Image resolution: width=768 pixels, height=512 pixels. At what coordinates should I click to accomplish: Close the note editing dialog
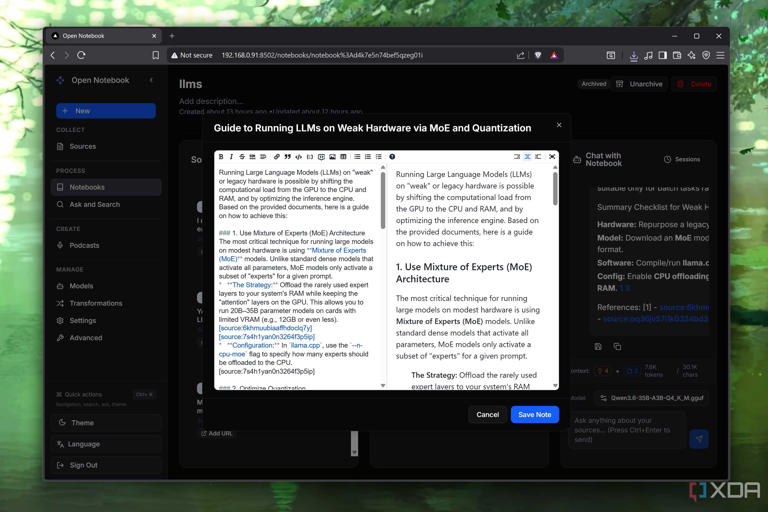pos(559,125)
